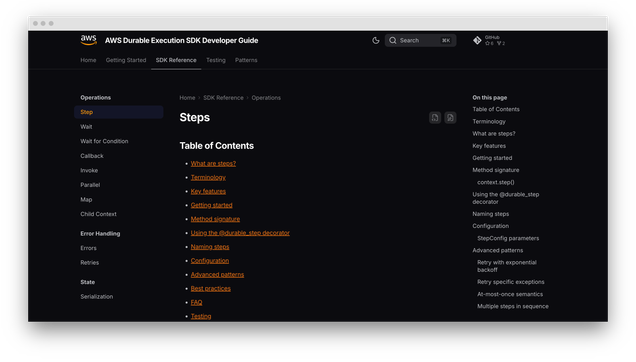Switch to the Testing tab

click(216, 60)
